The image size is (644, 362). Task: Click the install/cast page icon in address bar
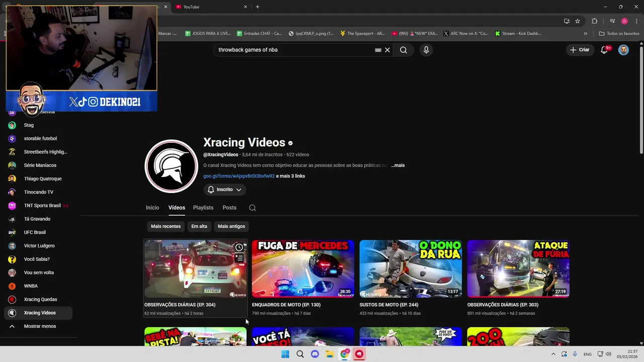point(567,21)
